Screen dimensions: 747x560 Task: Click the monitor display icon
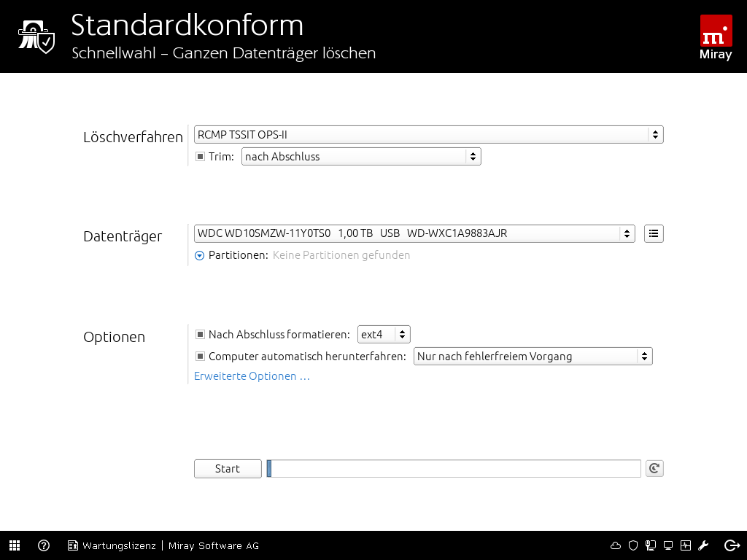tap(668, 545)
